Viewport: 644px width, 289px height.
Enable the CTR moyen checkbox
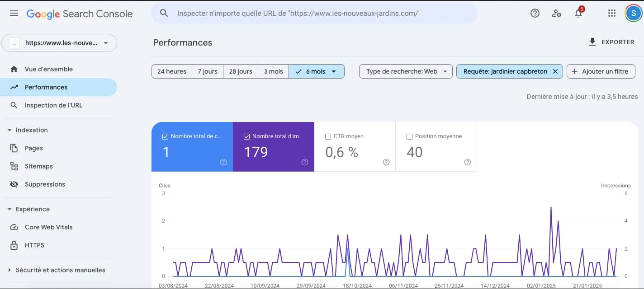click(328, 136)
